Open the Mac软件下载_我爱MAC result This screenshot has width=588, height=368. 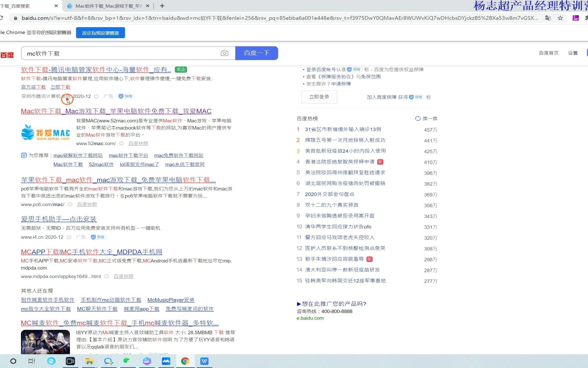pyautogui.click(x=116, y=111)
